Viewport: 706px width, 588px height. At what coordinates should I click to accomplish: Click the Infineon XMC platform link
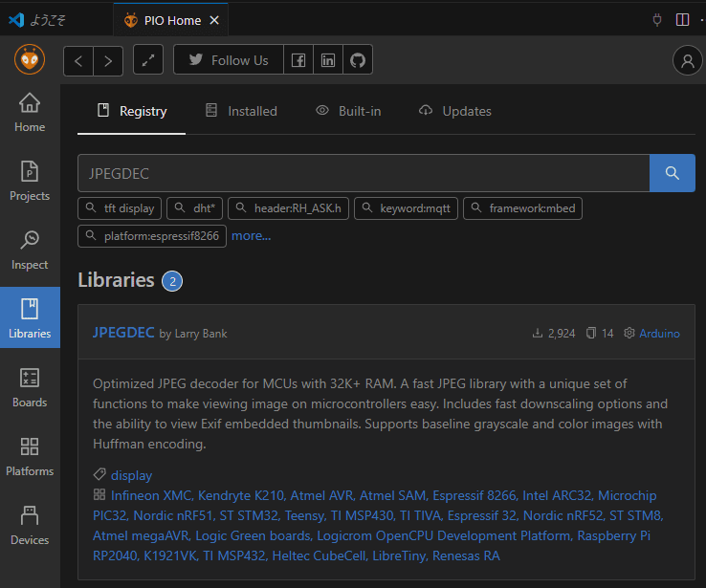(x=151, y=495)
